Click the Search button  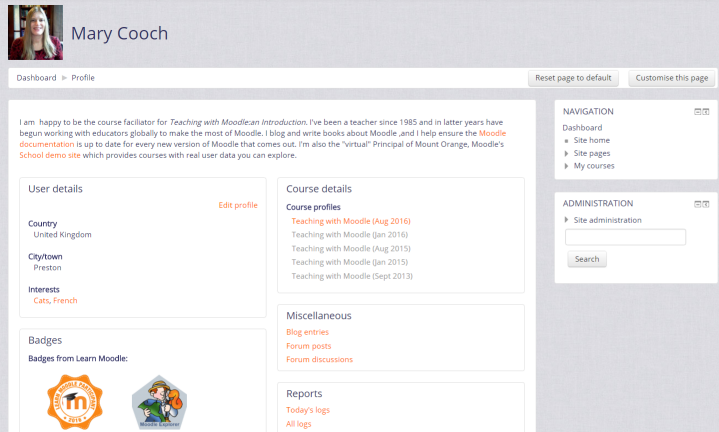(587, 259)
